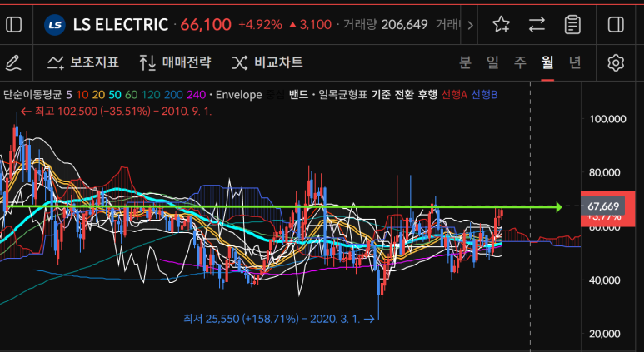
Task: Click the 선행A legend label
Action: pyautogui.click(x=454, y=95)
